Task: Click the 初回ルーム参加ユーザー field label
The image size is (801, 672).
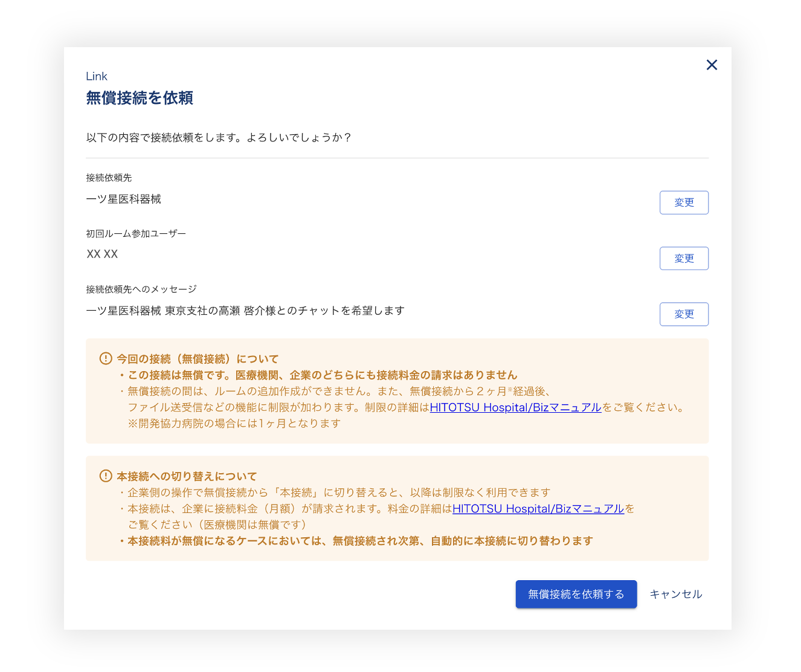Action: 136,234
